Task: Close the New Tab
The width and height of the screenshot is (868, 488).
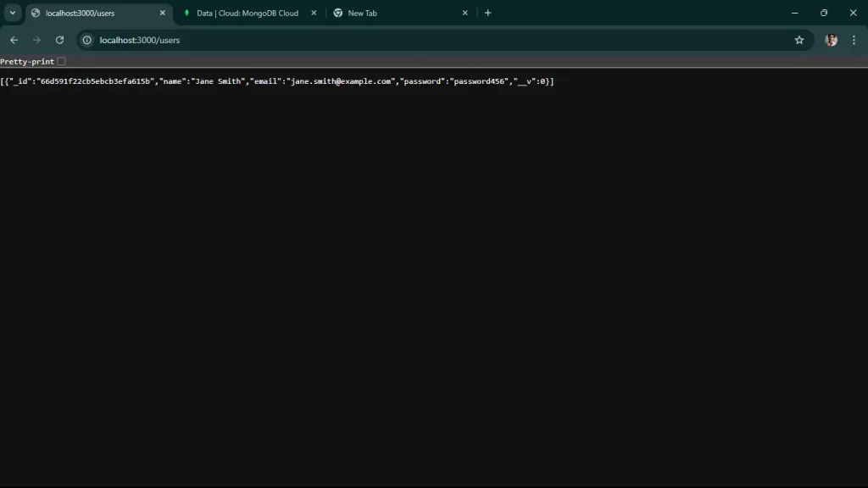Action: pyautogui.click(x=465, y=13)
